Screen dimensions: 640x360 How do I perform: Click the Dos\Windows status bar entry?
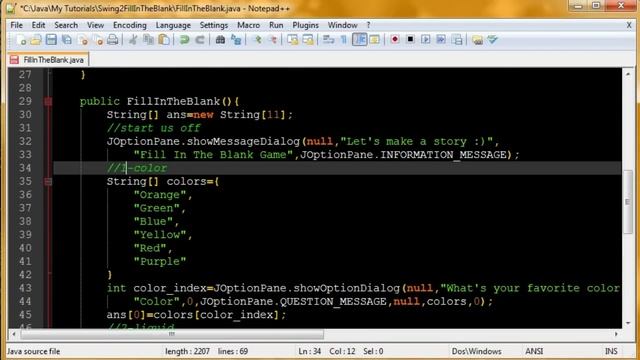point(476,351)
